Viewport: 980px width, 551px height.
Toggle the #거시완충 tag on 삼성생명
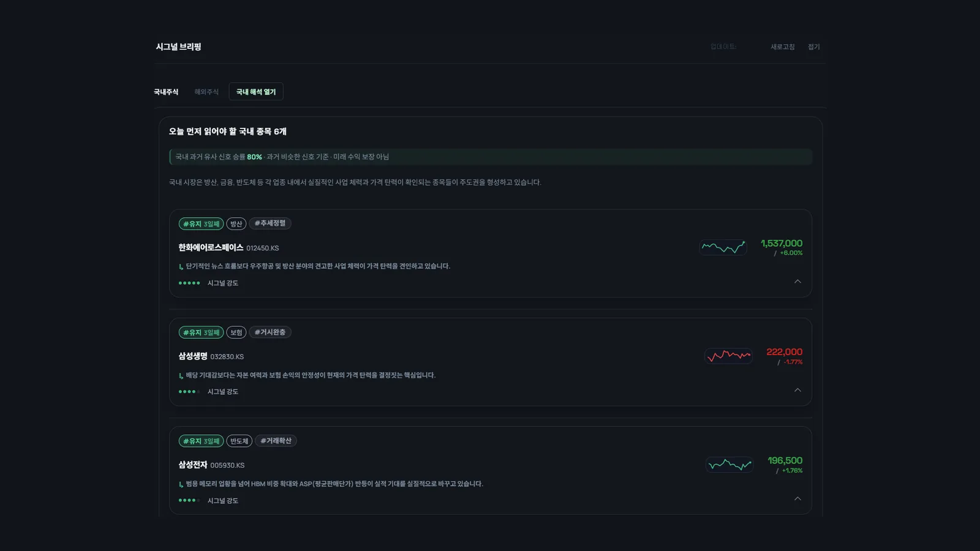click(x=270, y=332)
